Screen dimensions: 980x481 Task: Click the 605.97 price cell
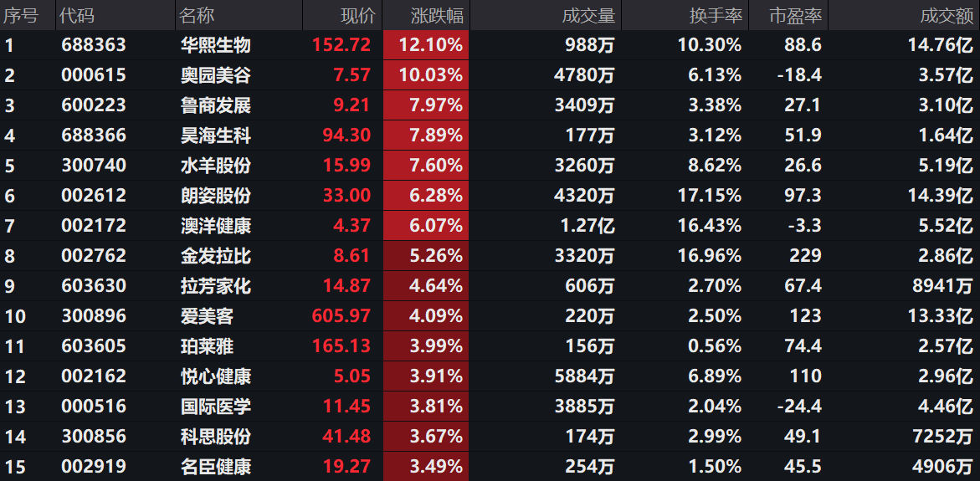[341, 316]
